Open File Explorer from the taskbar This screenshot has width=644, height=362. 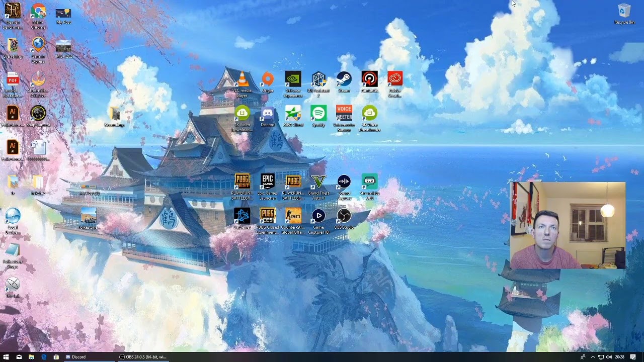31,357
